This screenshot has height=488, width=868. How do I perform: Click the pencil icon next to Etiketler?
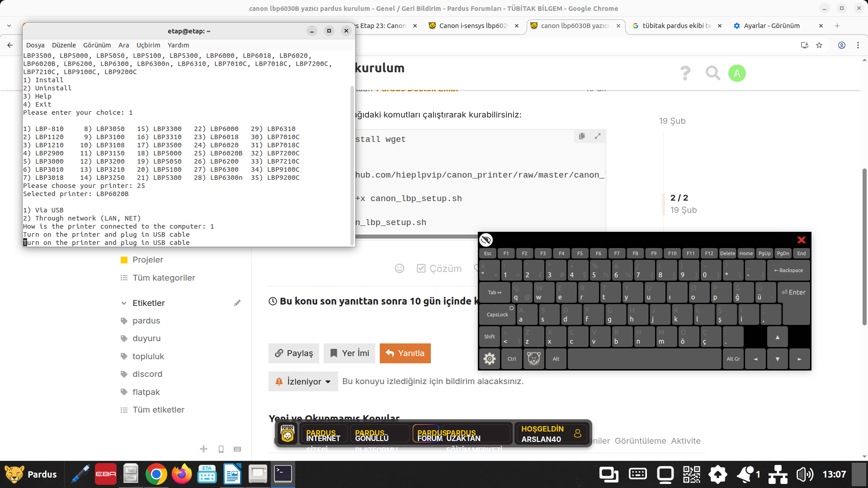click(237, 303)
